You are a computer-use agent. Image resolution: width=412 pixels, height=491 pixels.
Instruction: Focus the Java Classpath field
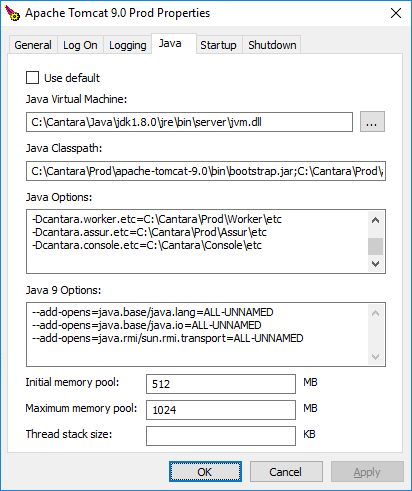click(x=206, y=171)
